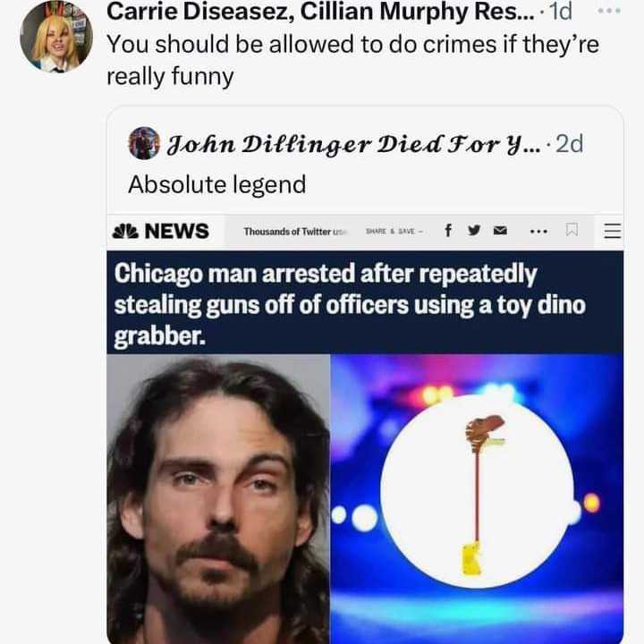Click the "Absolute legend" quoted post text

click(216, 184)
